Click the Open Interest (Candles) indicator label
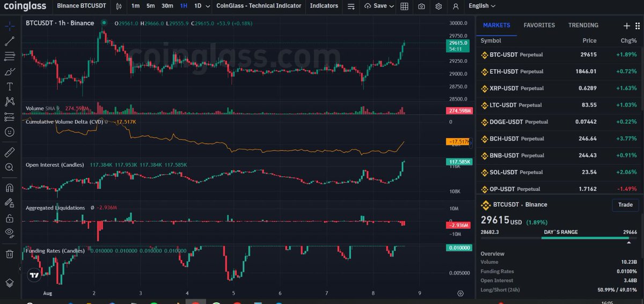The width and height of the screenshot is (644, 304). tap(55, 165)
